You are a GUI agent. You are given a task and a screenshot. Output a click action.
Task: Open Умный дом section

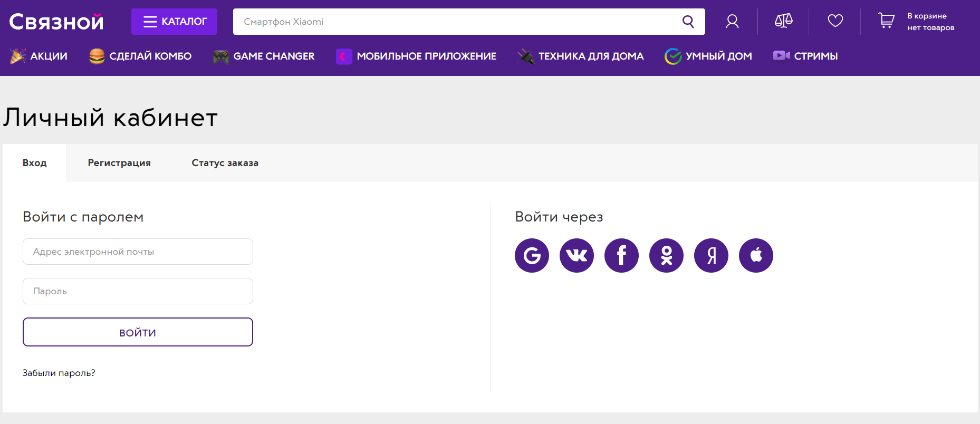click(x=708, y=56)
